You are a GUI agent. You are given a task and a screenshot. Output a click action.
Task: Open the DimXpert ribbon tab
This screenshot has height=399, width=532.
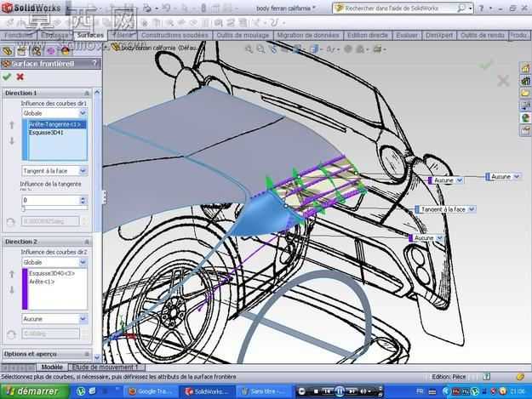[x=439, y=35]
